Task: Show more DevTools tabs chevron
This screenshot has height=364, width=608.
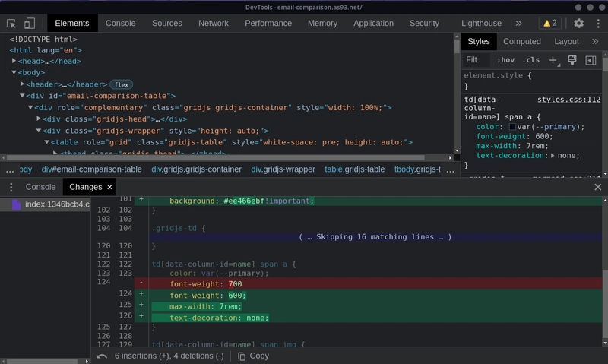Action: coord(518,24)
